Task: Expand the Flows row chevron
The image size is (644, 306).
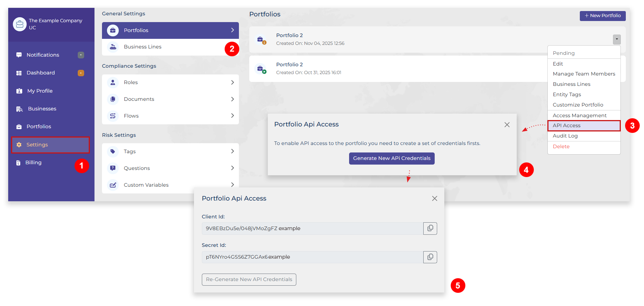Action: (232, 116)
